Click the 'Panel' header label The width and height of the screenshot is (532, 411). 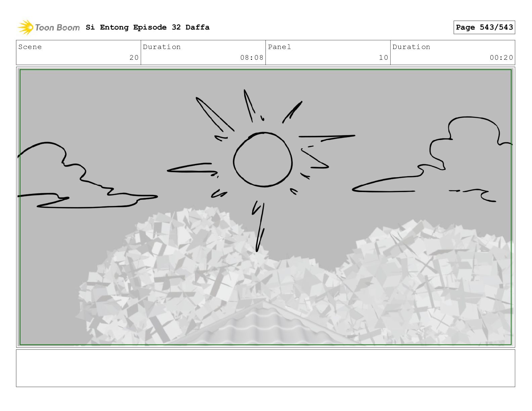point(279,47)
